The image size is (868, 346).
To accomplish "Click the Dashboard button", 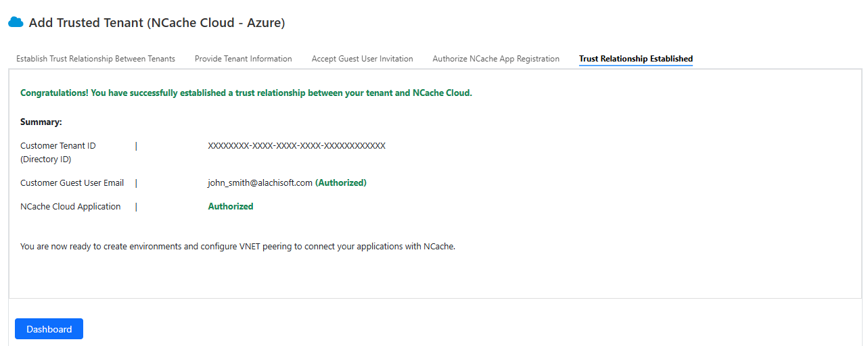I will click(x=49, y=329).
